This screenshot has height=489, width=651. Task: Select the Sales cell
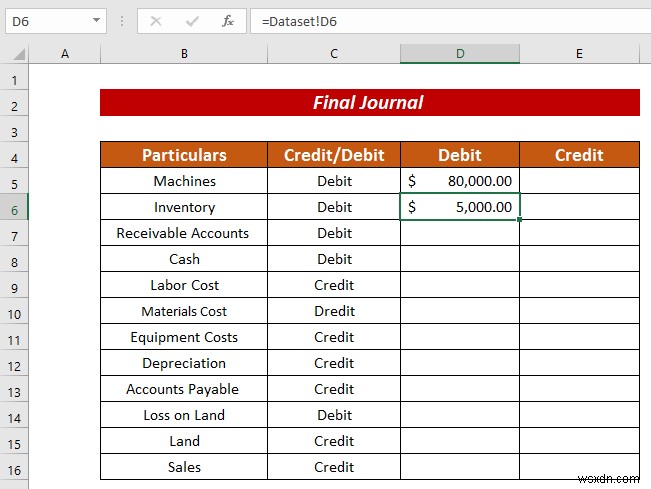184,467
